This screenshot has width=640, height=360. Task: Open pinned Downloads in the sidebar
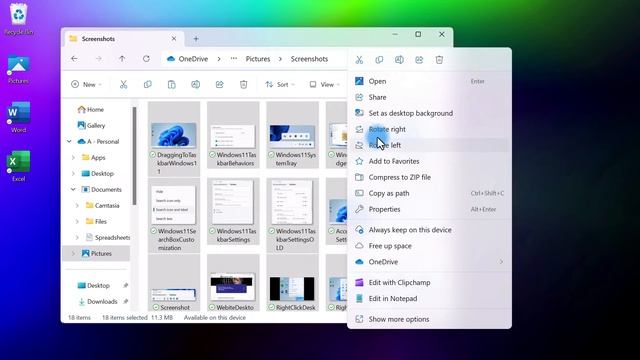(97, 302)
